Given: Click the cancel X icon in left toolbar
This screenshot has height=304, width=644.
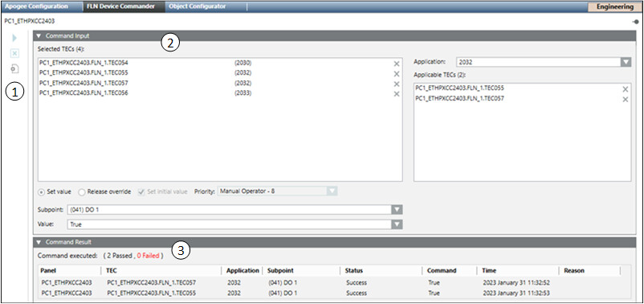Looking at the screenshot, I should [x=14, y=53].
